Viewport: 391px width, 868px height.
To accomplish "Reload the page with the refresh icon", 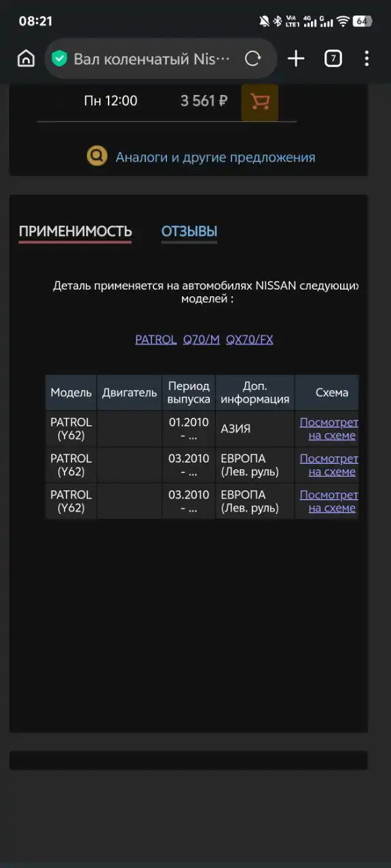I will (253, 58).
